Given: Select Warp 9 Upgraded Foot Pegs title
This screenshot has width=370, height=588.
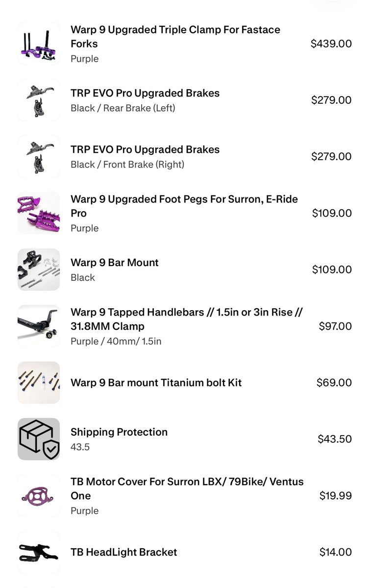Looking at the screenshot, I should pos(184,206).
